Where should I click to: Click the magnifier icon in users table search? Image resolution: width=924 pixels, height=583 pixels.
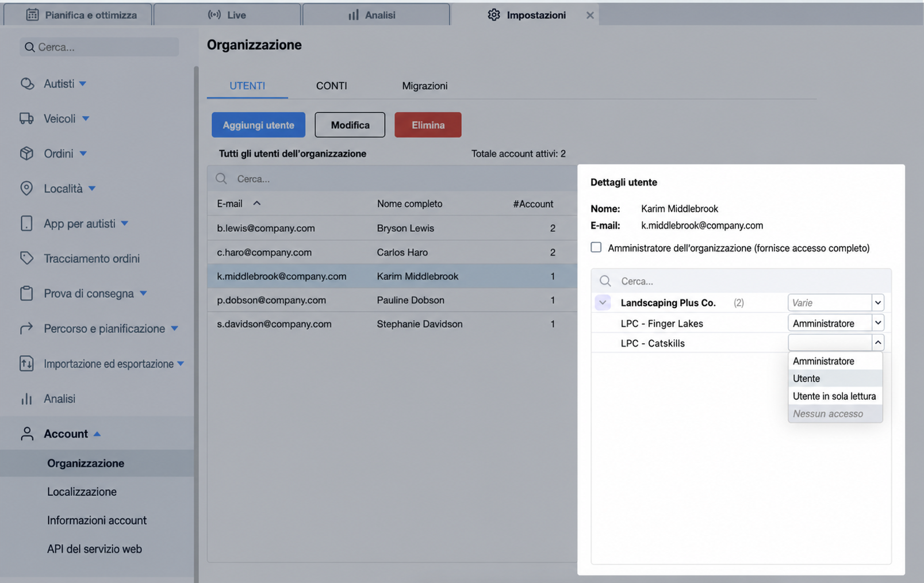point(221,179)
